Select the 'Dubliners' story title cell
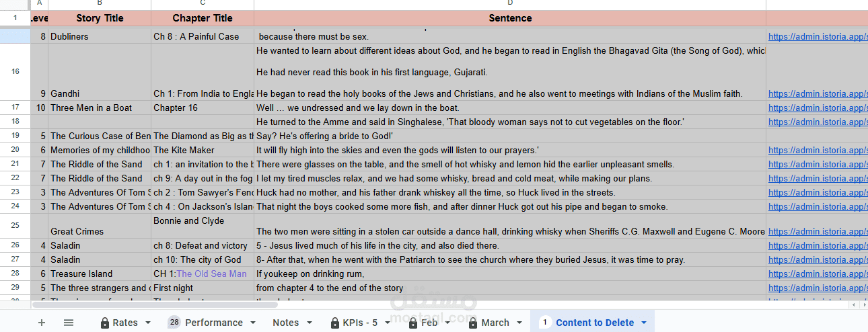The width and height of the screenshot is (868, 332). coord(100,36)
